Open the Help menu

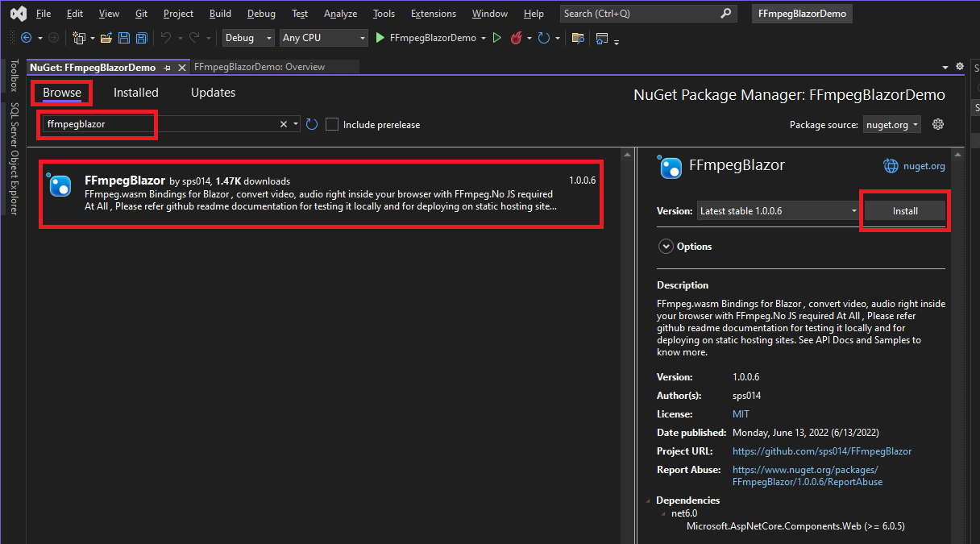534,14
